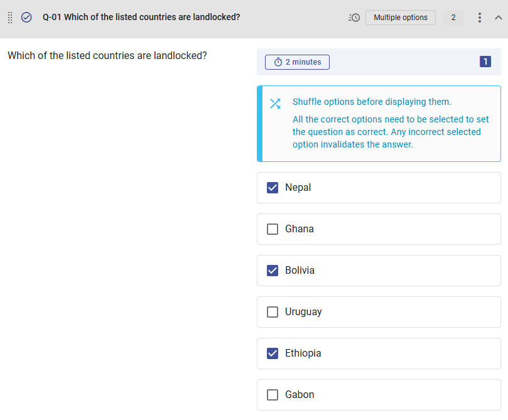Check the Uruguay option
Screen dimensions: 508x420
[272, 311]
